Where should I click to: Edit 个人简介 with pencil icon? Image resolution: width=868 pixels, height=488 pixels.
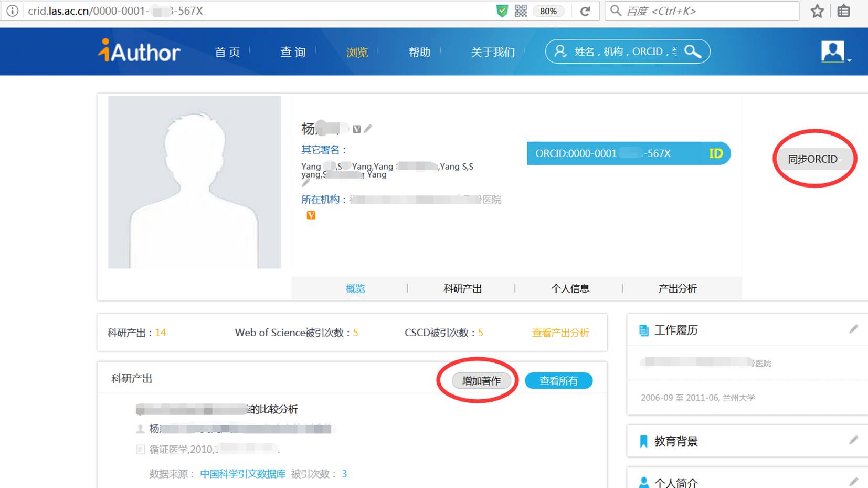tap(854, 482)
